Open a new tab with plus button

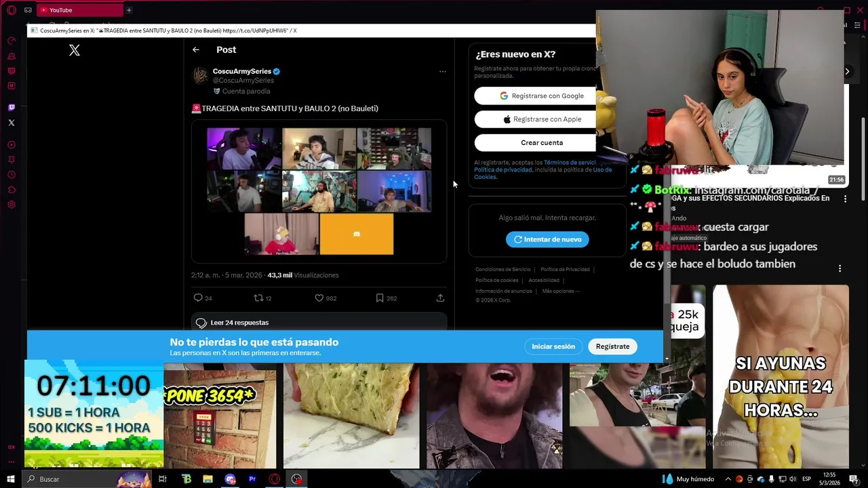(129, 10)
